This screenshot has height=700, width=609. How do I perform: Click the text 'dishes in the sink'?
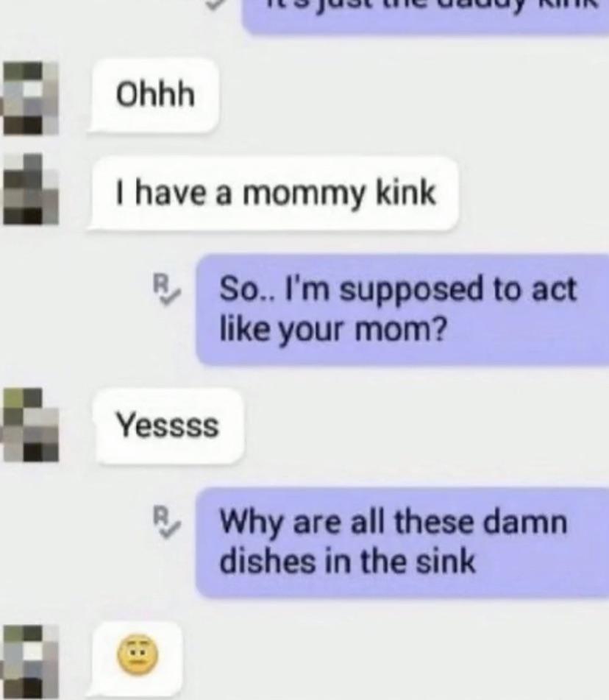click(348, 562)
